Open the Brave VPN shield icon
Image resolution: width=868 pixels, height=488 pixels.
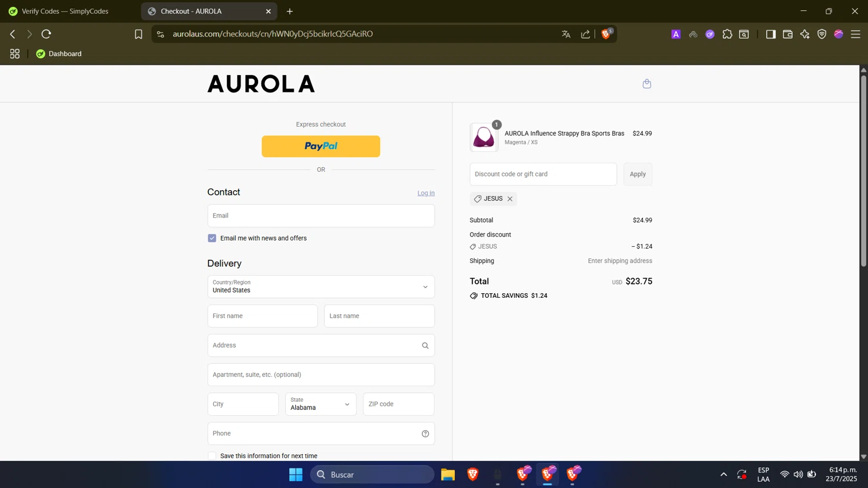(x=822, y=34)
